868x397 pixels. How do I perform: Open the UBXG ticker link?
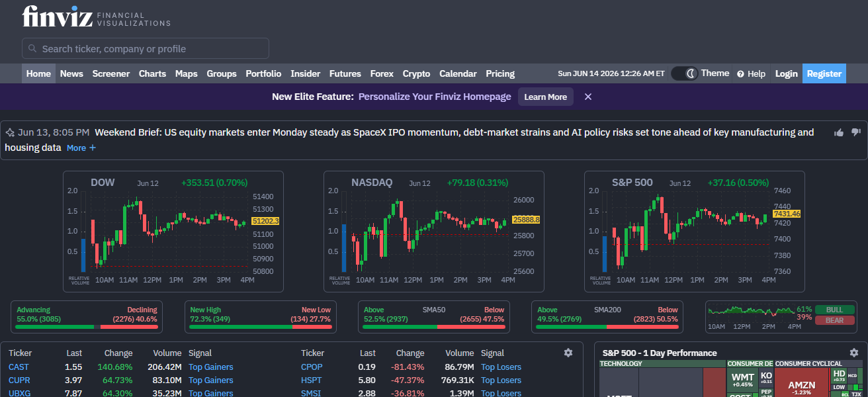tap(19, 393)
